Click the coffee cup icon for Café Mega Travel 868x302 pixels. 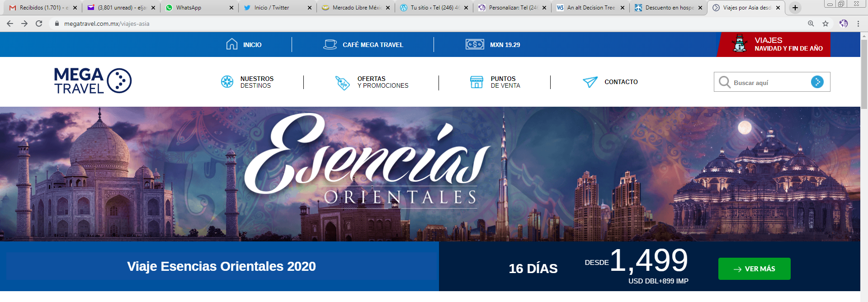pyautogui.click(x=330, y=44)
